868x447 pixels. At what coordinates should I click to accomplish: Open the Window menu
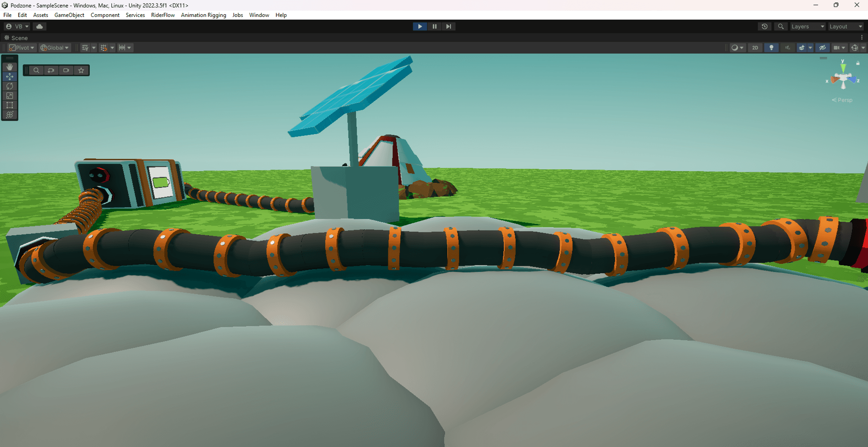click(x=259, y=15)
